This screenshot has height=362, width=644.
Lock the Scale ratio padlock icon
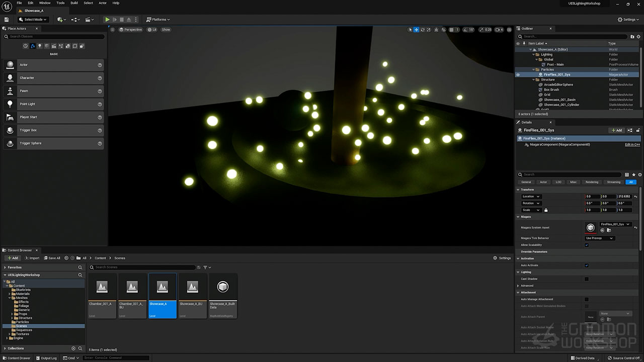(x=546, y=210)
